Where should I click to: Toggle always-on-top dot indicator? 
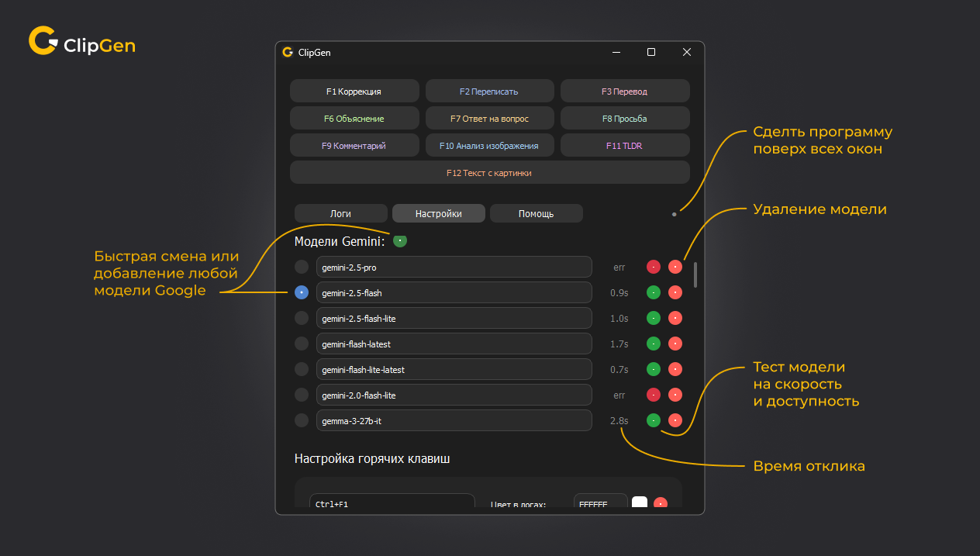click(x=674, y=214)
